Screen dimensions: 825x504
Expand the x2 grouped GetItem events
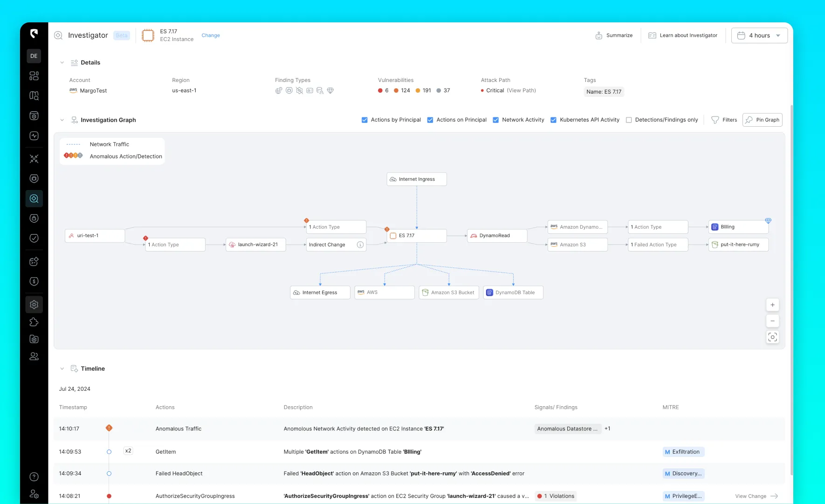[128, 451]
